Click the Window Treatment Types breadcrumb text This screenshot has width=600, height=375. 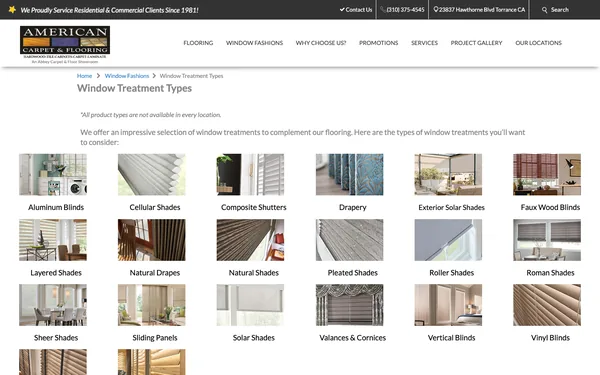pos(191,76)
